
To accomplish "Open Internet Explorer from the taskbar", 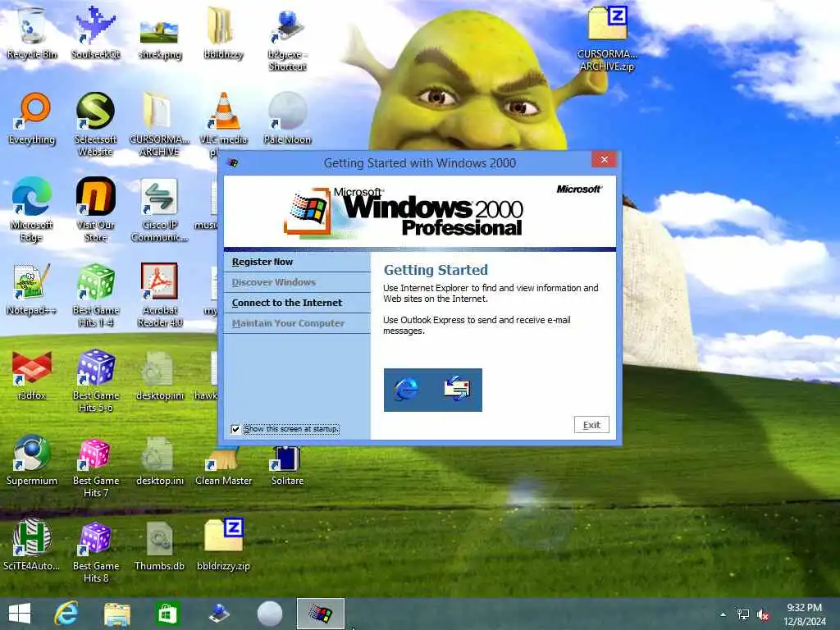I will point(66,614).
